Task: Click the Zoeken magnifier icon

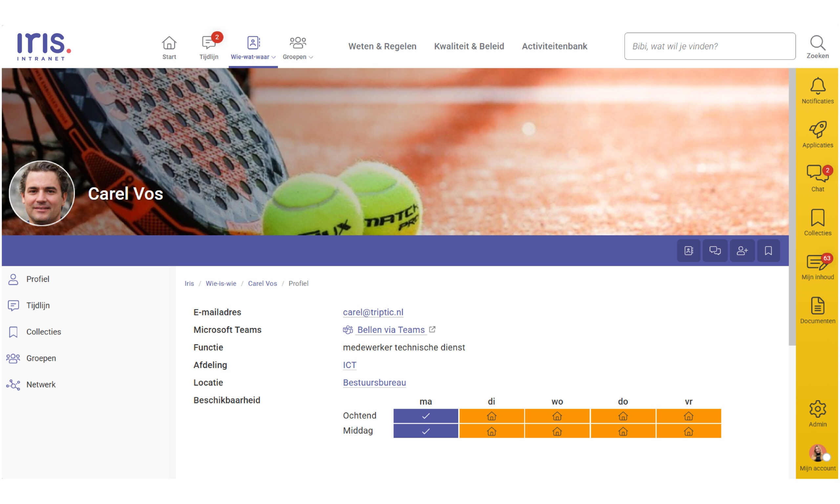Action: [817, 43]
